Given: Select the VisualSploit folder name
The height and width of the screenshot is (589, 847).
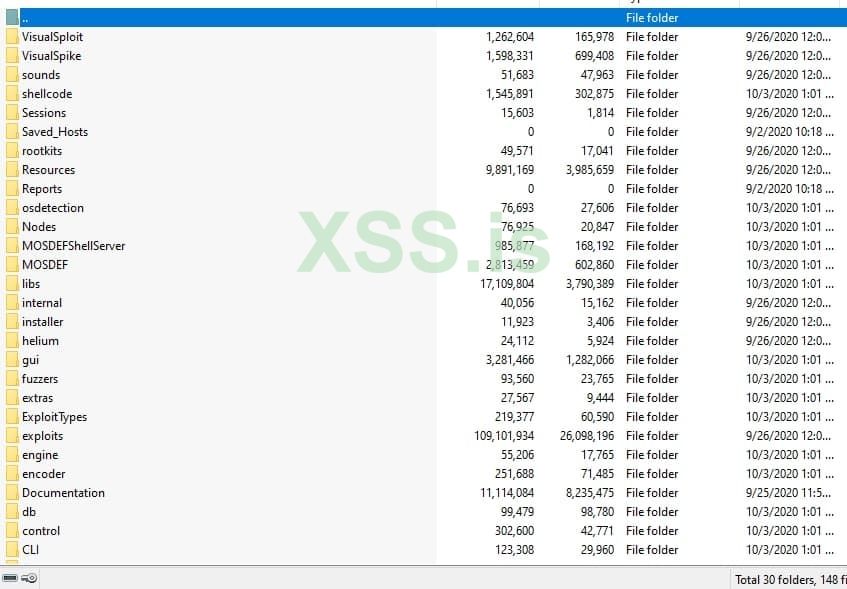Looking at the screenshot, I should 52,37.
